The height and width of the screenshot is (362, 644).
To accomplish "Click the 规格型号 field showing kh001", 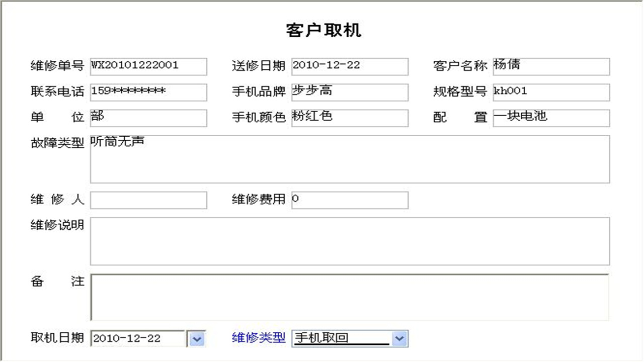I will [551, 92].
